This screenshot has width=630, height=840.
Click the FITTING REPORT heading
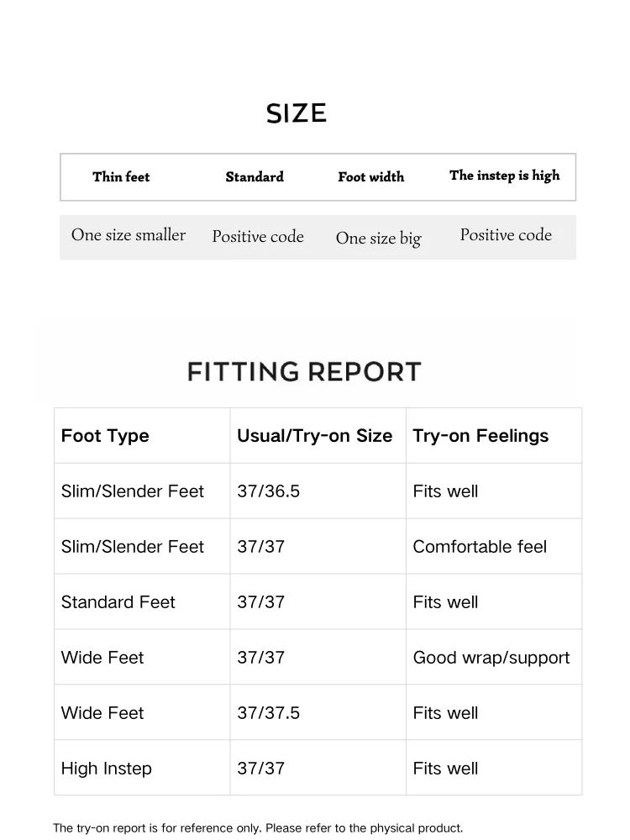[x=304, y=371]
